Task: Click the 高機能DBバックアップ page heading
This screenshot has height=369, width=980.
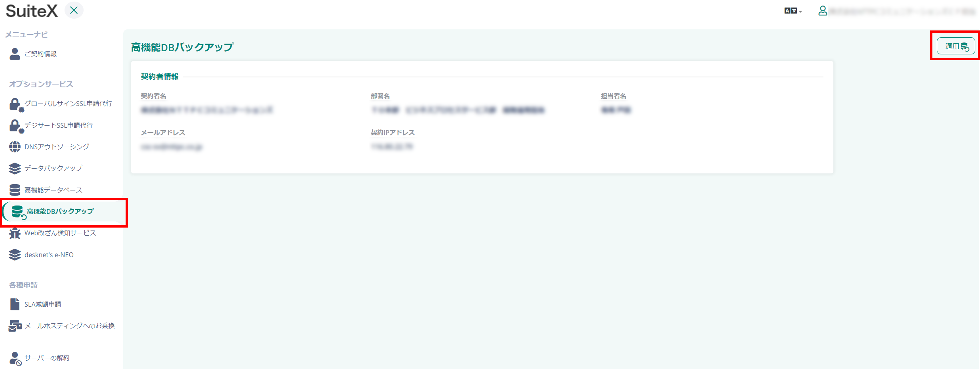Action: click(x=182, y=47)
